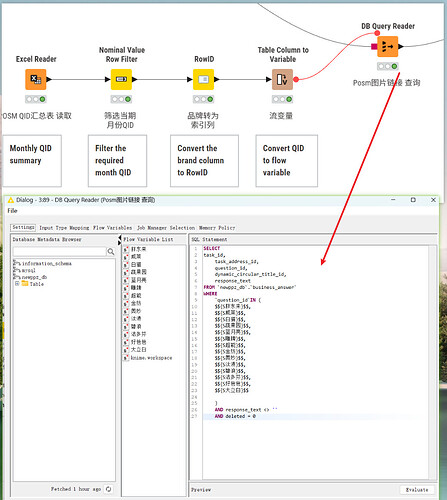This screenshot has width=447, height=500.
Task: Click search magnifier in Database Metadata Browser
Action: (x=111, y=252)
